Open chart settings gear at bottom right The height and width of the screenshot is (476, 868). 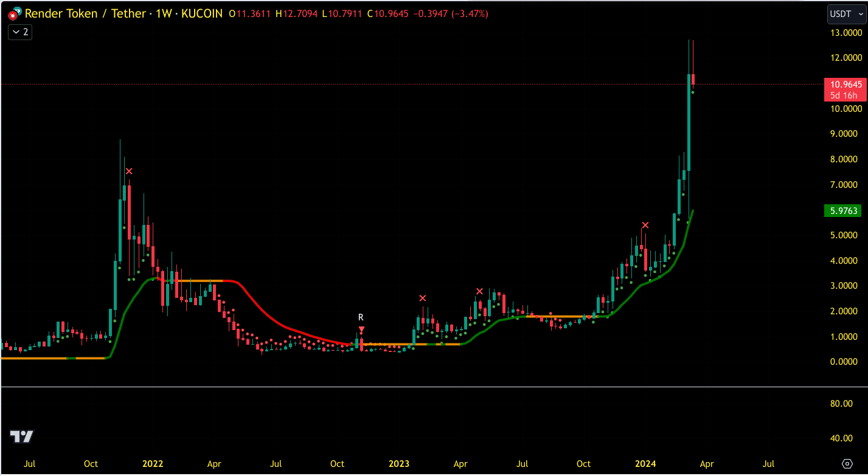click(x=847, y=464)
